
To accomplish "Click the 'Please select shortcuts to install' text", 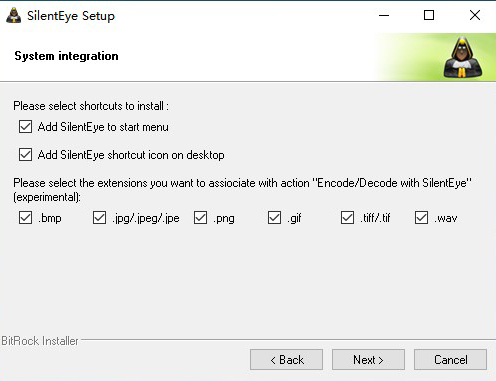I will point(91,106).
